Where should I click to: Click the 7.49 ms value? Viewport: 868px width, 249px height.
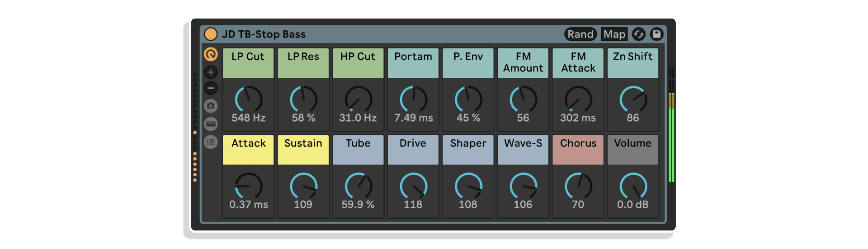tap(413, 118)
